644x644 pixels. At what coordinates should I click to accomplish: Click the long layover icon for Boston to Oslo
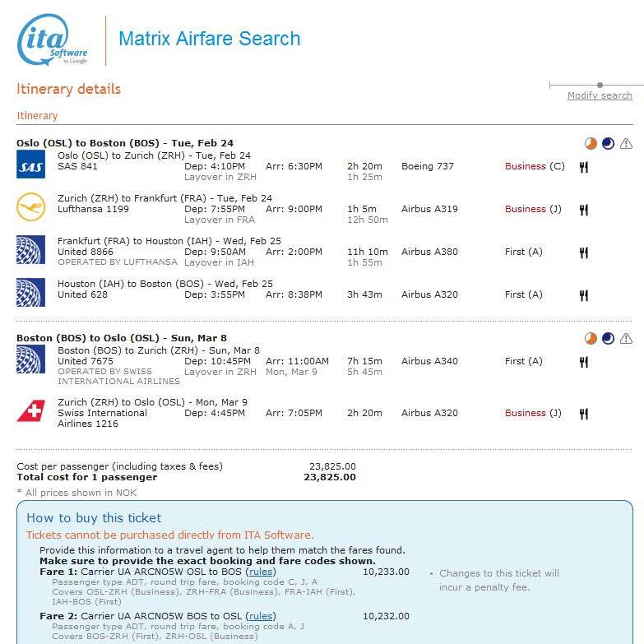pyautogui.click(x=591, y=338)
